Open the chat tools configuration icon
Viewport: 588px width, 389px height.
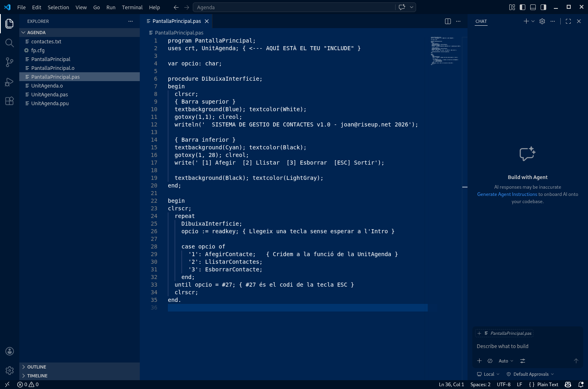(x=523, y=361)
